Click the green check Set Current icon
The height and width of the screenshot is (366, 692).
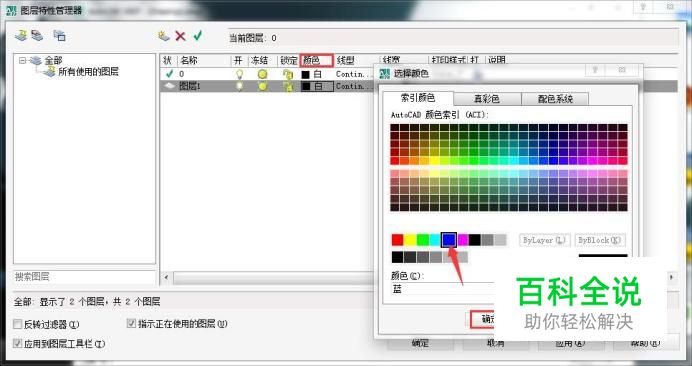(197, 35)
